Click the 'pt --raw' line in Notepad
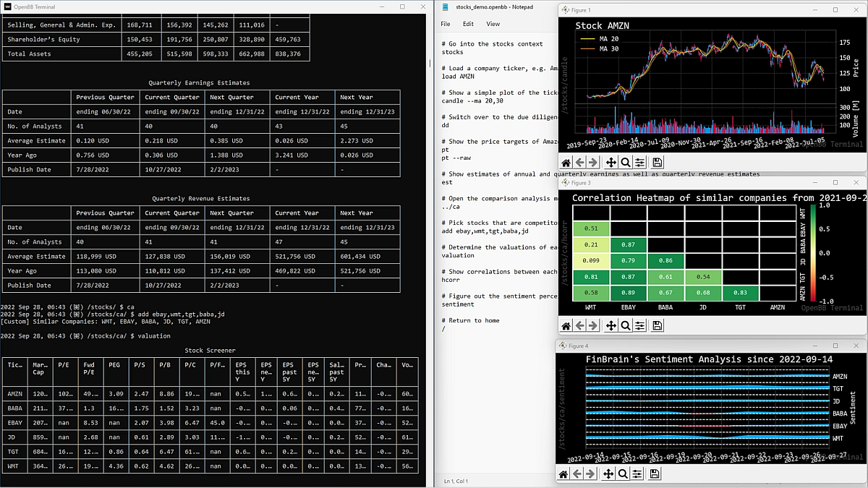The width and height of the screenshot is (868, 488). click(x=456, y=158)
